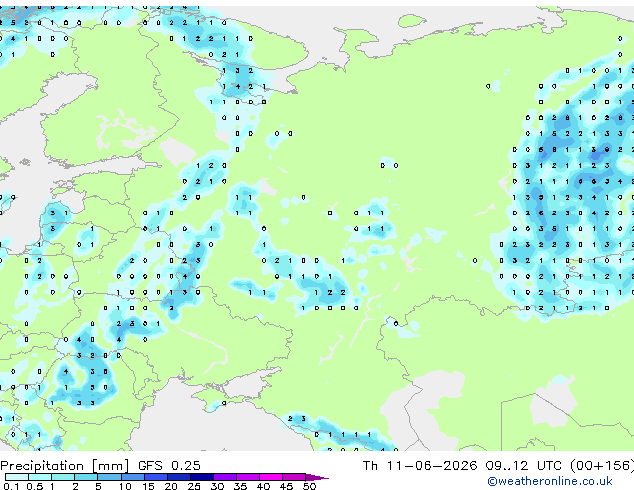Select the 15 to 20 mm legend swatch

(155, 477)
